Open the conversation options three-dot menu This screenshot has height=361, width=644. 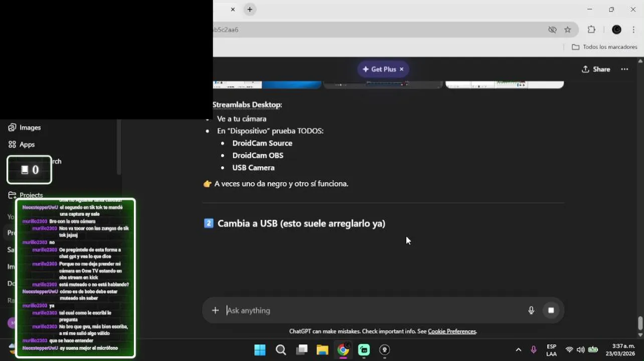click(x=624, y=69)
